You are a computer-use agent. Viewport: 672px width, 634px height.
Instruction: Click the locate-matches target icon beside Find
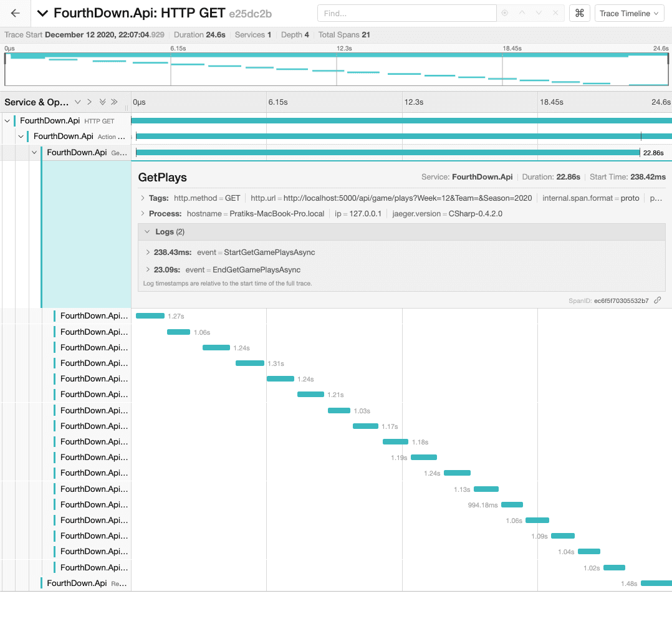[x=505, y=13]
